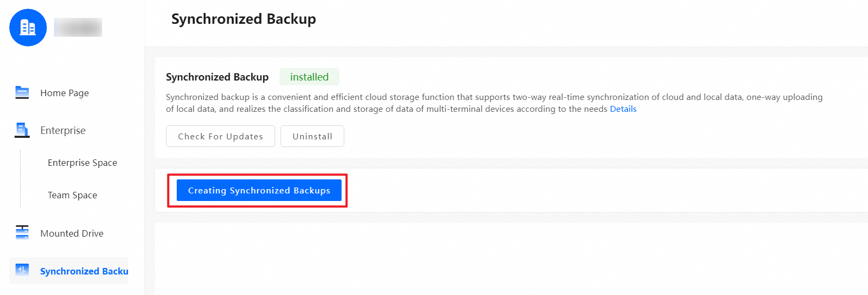The image size is (868, 295).
Task: Click the green installed status badge
Action: (x=309, y=77)
